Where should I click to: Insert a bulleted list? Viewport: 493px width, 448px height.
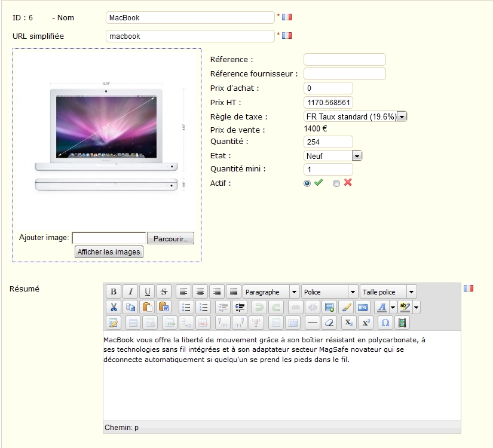[x=186, y=307]
